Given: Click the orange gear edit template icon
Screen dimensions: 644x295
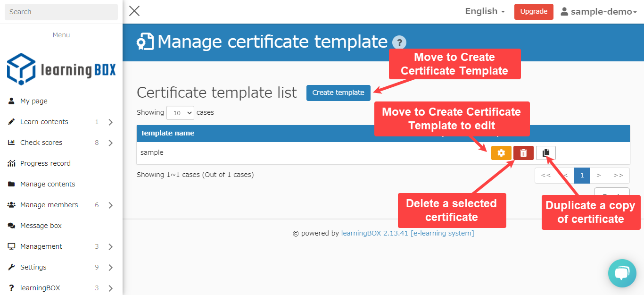Looking at the screenshot, I should tap(501, 153).
